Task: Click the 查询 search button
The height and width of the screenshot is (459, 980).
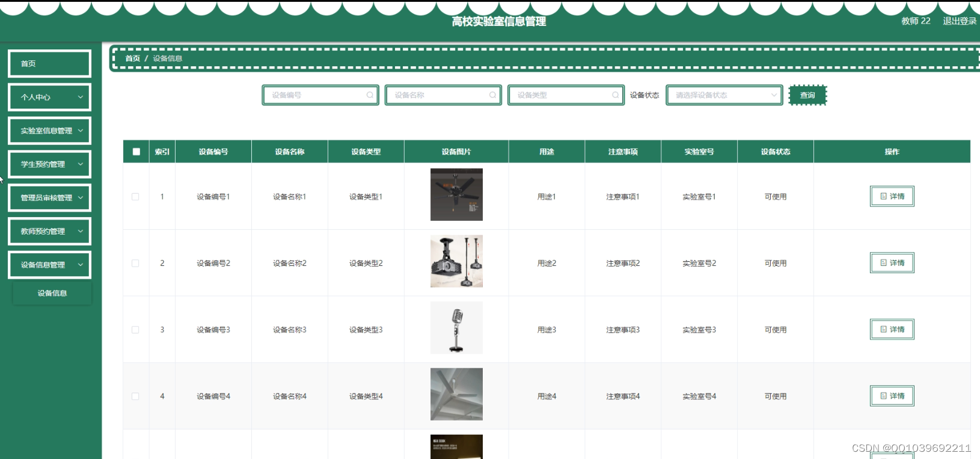Action: (x=807, y=95)
